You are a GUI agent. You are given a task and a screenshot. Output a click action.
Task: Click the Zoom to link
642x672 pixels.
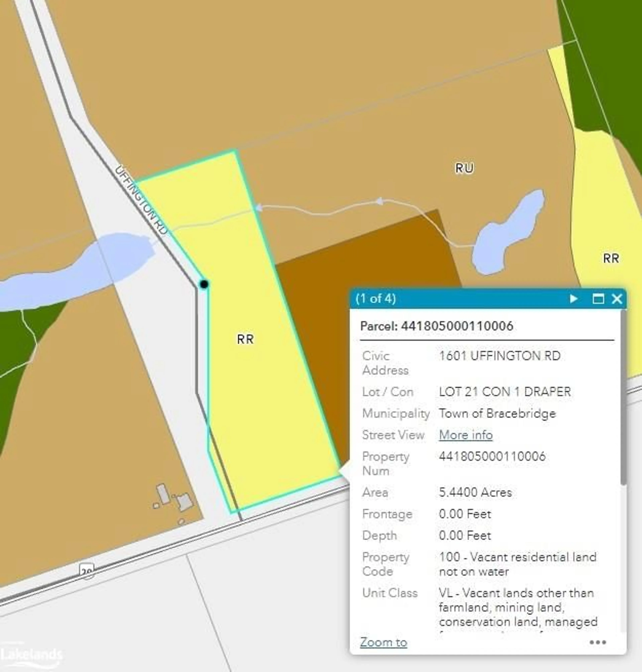click(383, 642)
